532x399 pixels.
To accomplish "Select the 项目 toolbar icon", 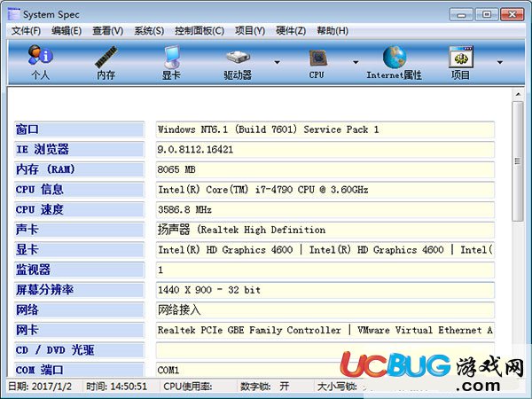I will (x=460, y=62).
